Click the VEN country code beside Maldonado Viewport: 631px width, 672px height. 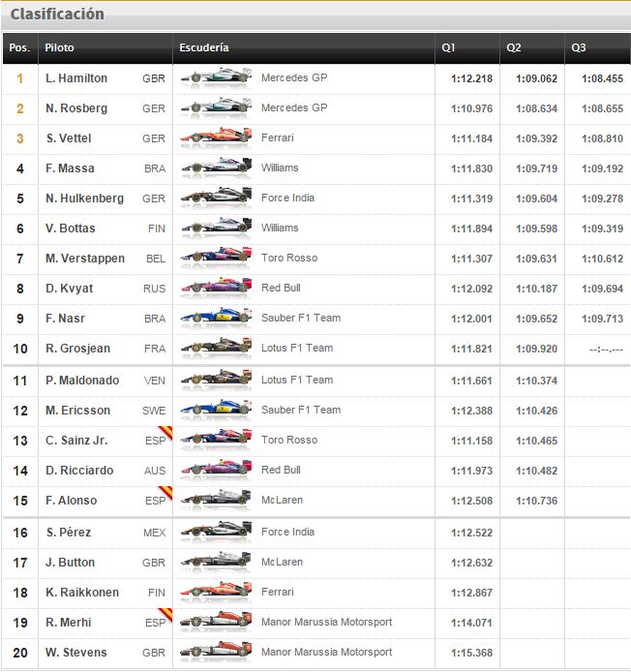click(155, 381)
